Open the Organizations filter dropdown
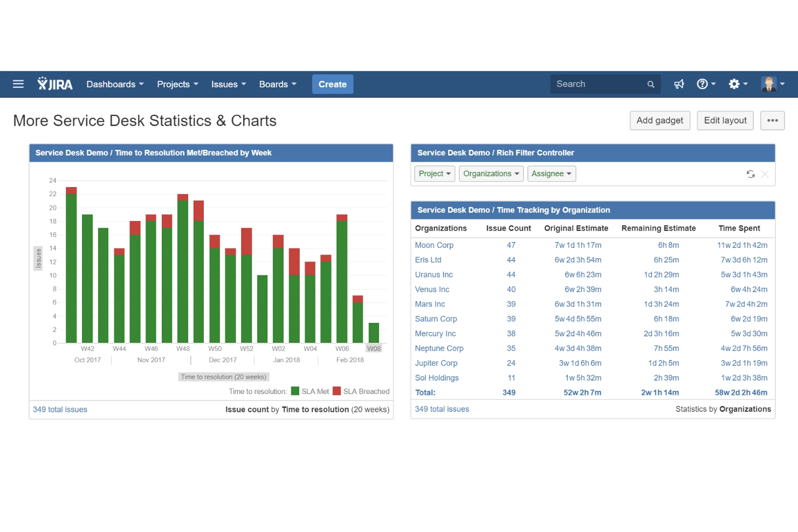 (491, 174)
